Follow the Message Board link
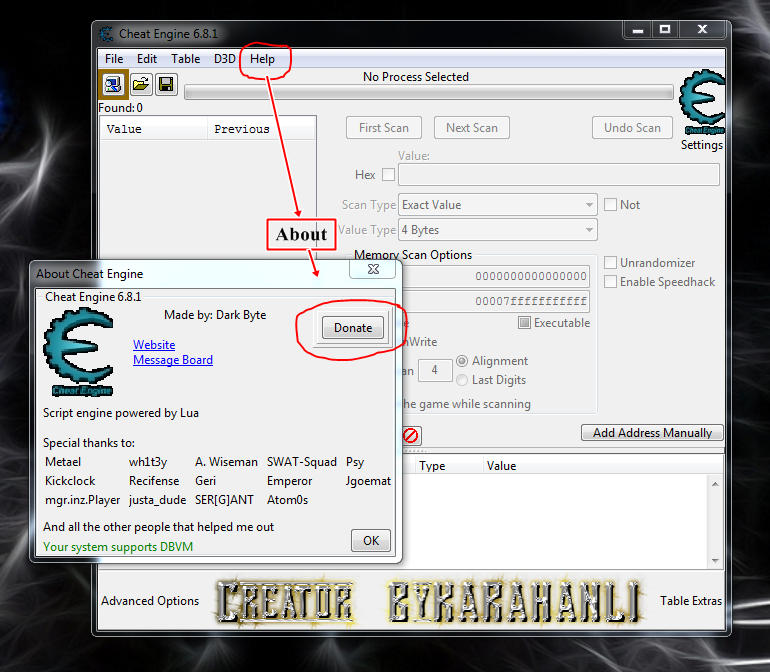 pyautogui.click(x=172, y=360)
